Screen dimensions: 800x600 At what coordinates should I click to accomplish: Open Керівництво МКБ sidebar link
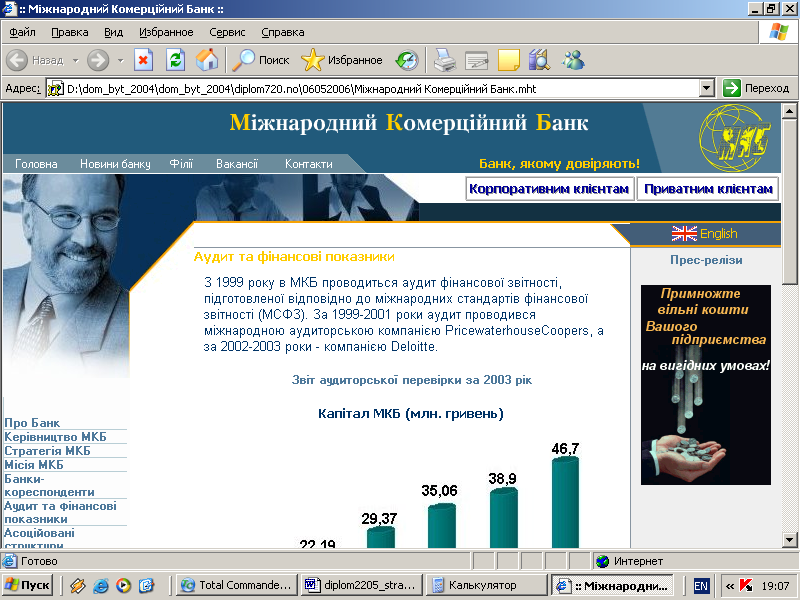tap(55, 437)
